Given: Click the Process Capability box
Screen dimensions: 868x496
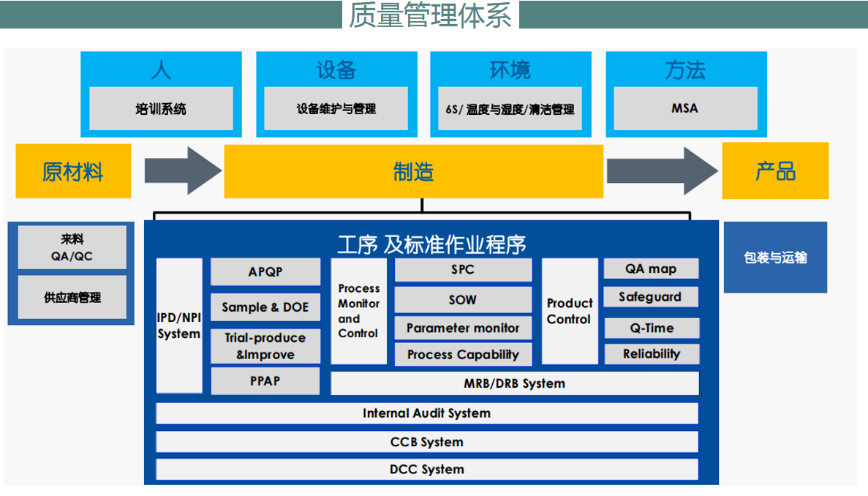Looking at the screenshot, I should [x=463, y=354].
